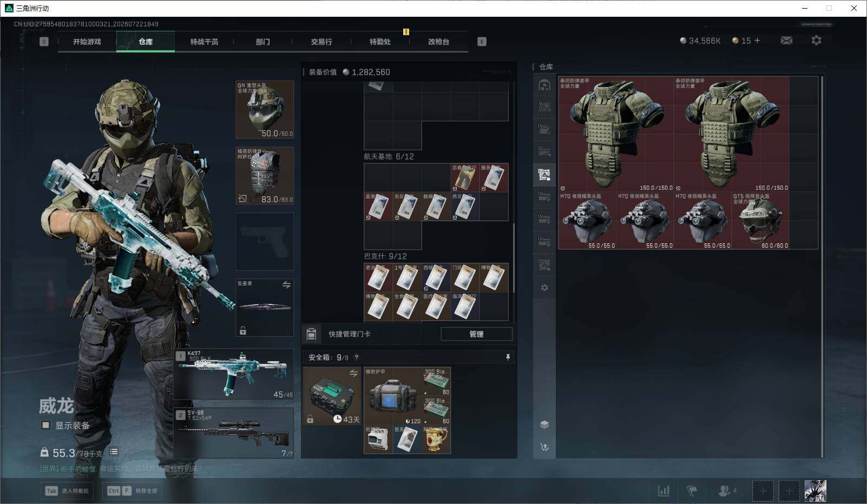Image resolution: width=867 pixels, height=504 pixels.
Task: Click the warehouse panel scrollbar
Action: point(822,266)
